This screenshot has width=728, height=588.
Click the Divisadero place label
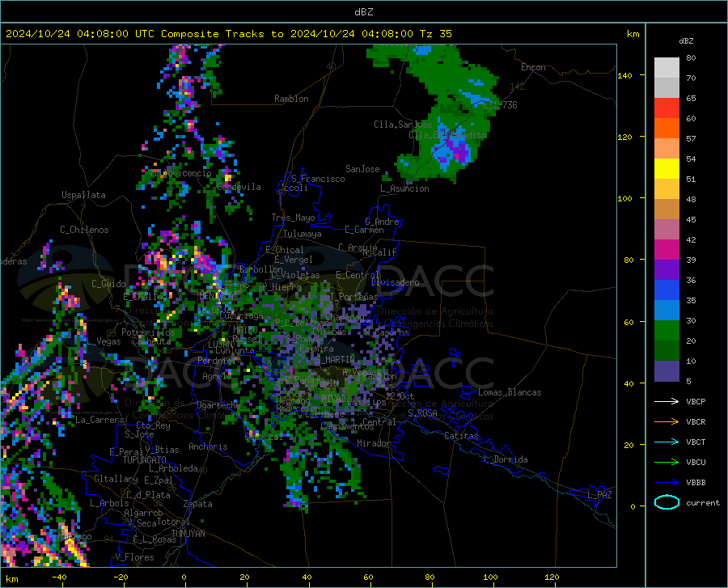pos(395,282)
